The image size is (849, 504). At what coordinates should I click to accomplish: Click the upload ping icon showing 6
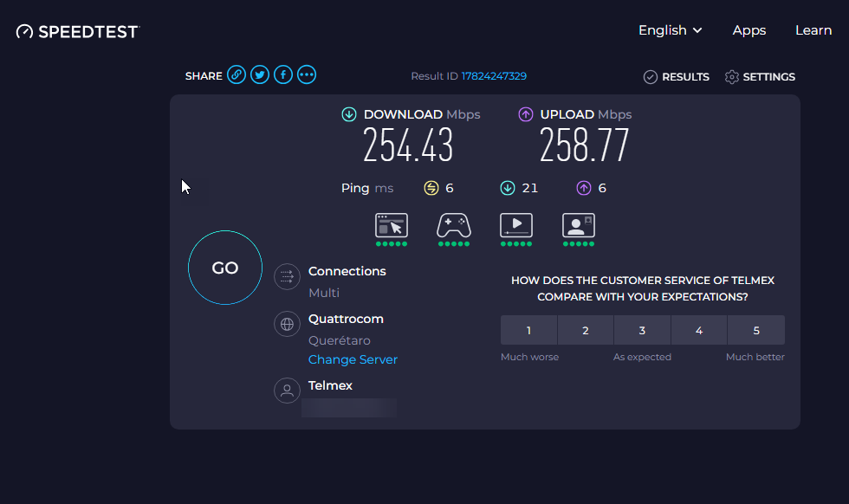584,188
